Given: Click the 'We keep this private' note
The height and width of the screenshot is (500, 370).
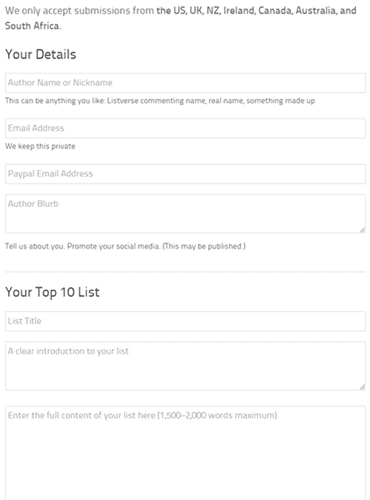Looking at the screenshot, I should (40, 146).
